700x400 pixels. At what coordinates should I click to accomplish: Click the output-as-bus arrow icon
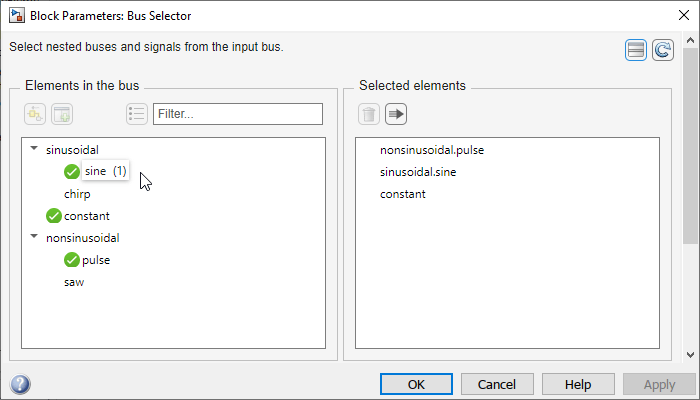(x=396, y=114)
